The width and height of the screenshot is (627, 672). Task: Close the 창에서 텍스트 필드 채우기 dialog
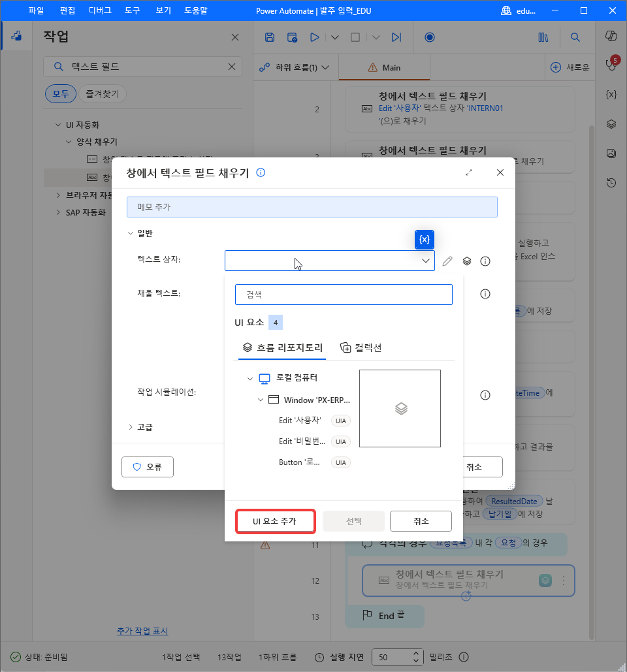coord(500,172)
